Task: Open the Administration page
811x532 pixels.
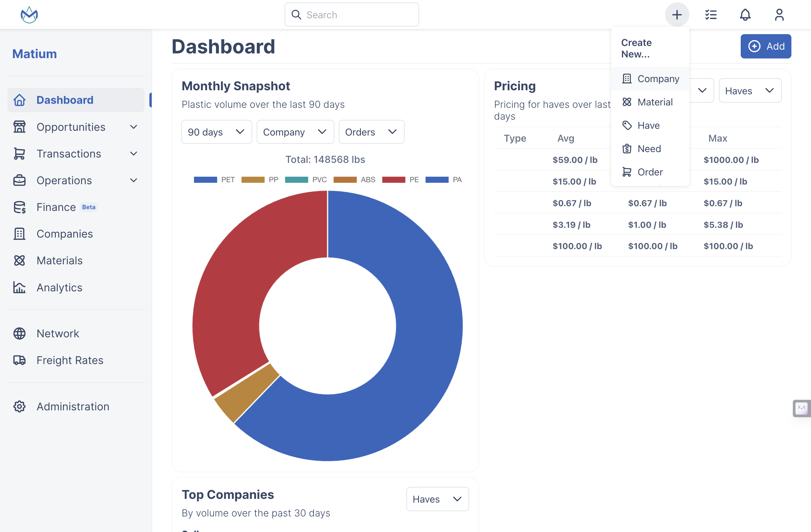Action: pos(76,406)
